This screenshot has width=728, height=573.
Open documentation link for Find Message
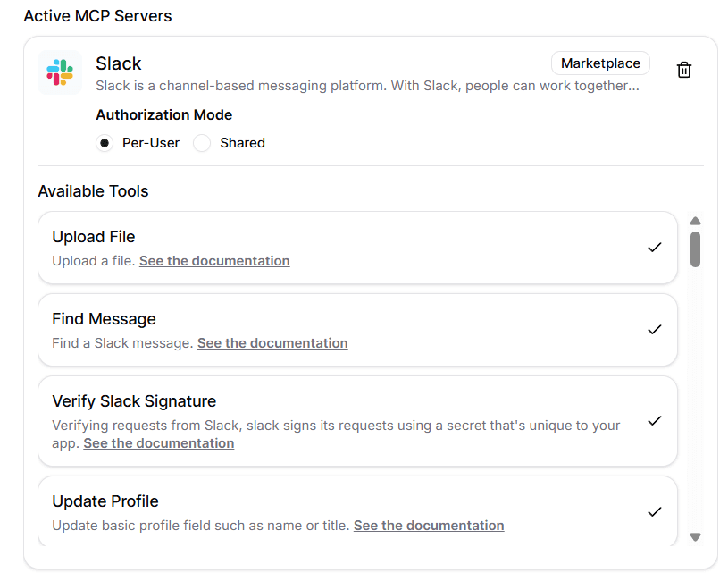[272, 343]
